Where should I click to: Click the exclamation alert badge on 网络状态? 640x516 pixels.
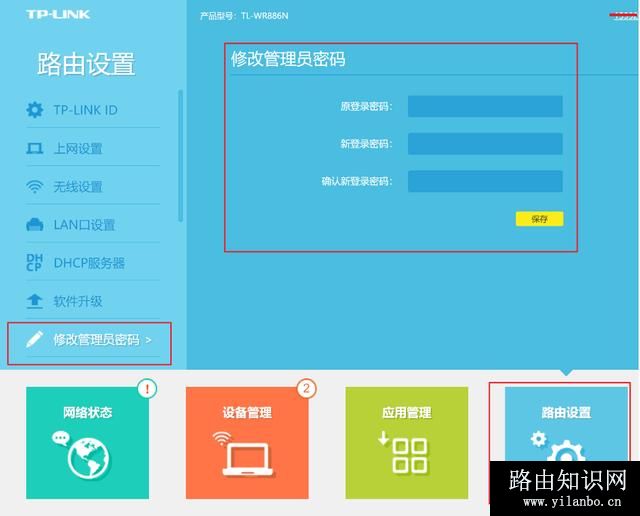[x=147, y=389]
